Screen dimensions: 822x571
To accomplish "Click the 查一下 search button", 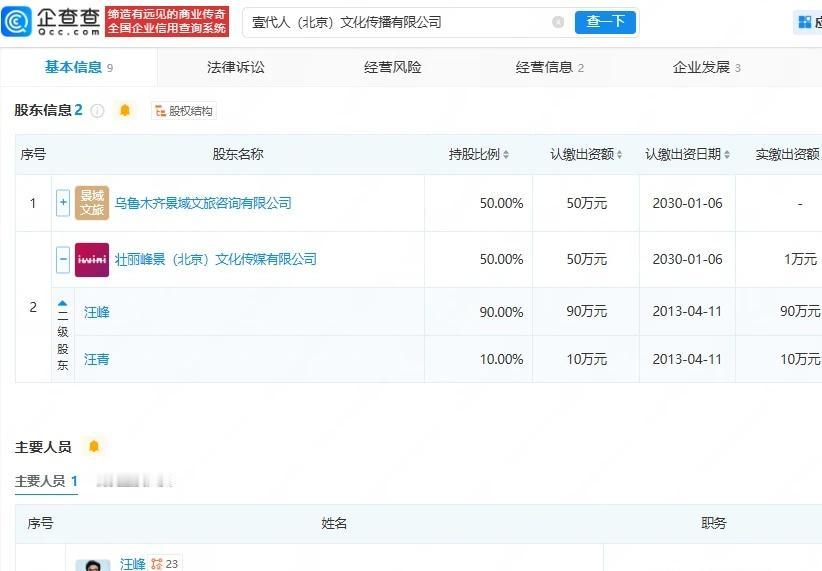I will click(605, 22).
